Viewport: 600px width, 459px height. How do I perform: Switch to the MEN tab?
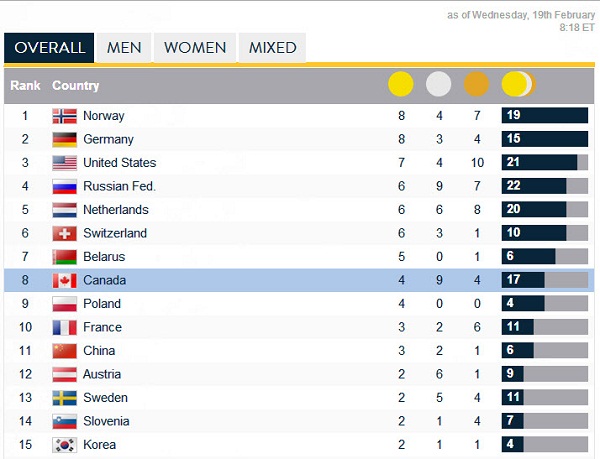pyautogui.click(x=124, y=48)
